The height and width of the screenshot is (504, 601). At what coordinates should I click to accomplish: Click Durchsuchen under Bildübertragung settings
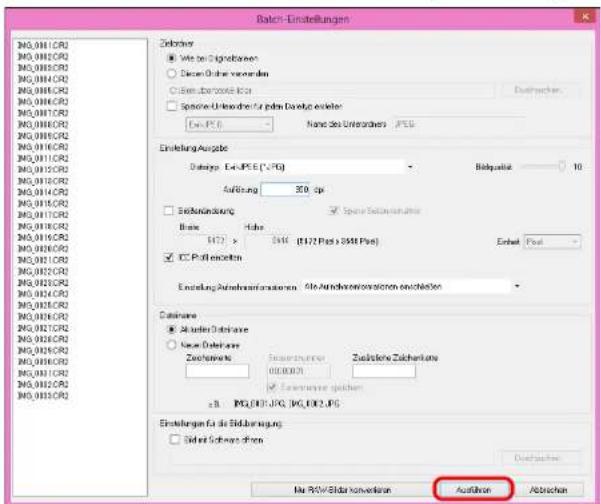(x=541, y=458)
